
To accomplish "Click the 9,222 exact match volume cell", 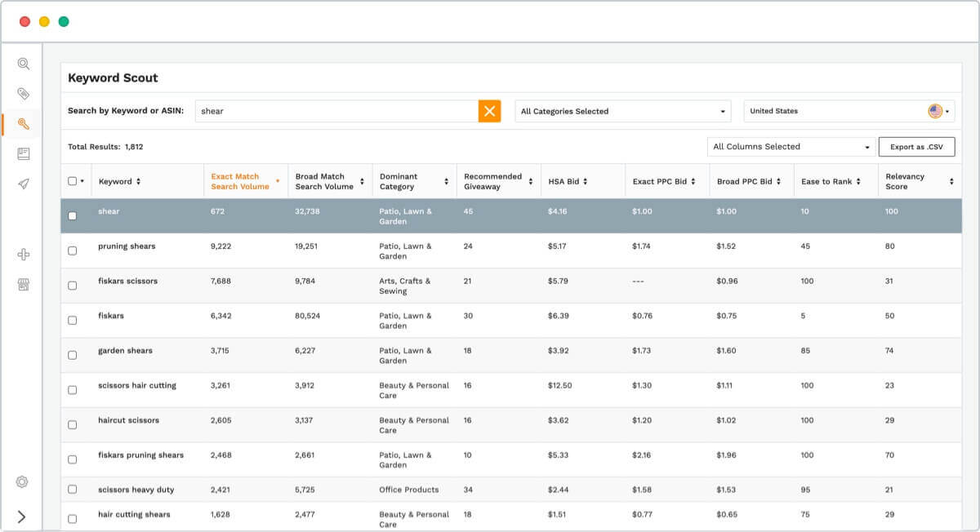I will coord(222,246).
